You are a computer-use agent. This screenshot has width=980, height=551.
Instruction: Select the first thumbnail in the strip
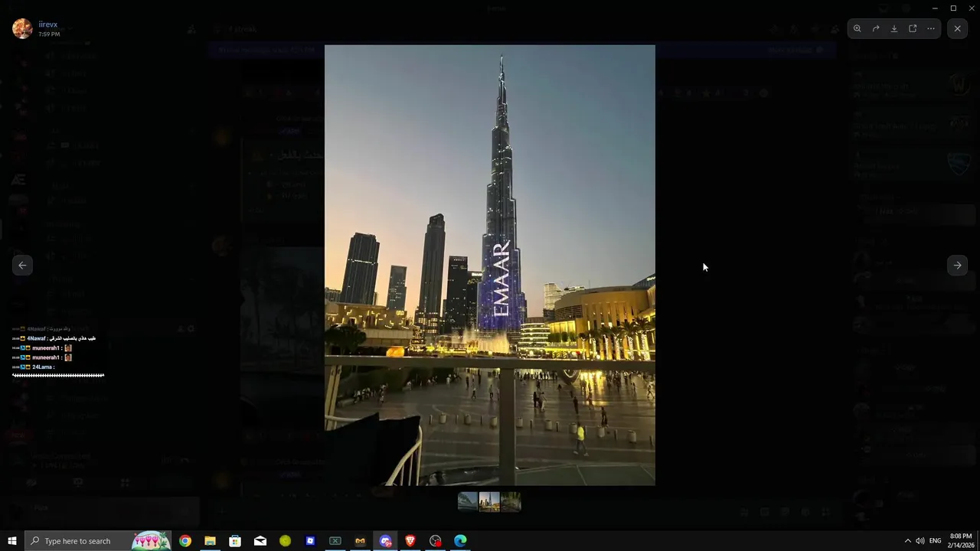click(468, 501)
